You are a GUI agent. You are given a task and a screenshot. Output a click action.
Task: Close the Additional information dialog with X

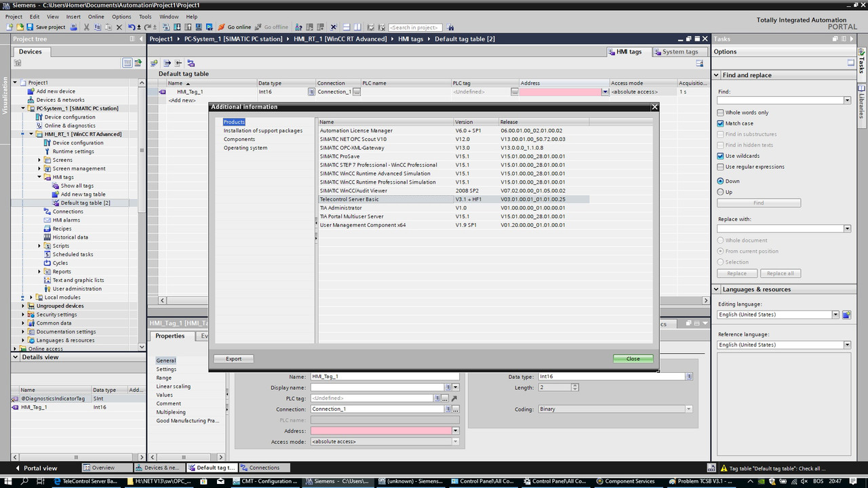coord(654,107)
